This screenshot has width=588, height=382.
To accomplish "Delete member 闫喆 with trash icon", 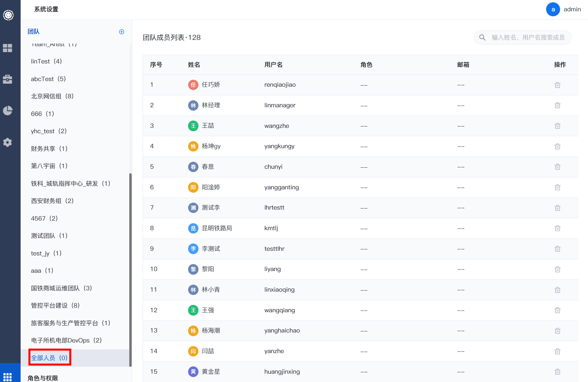I will click(558, 351).
